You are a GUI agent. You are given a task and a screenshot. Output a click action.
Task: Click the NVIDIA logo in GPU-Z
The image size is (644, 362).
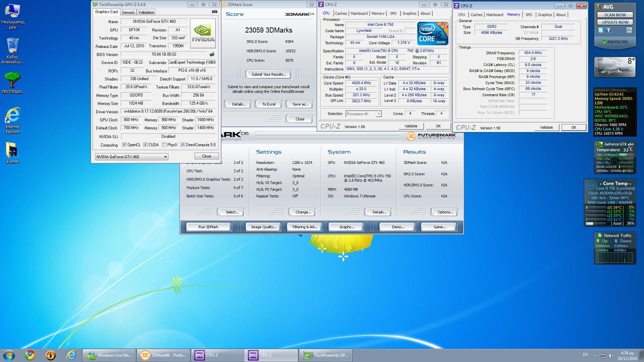[202, 33]
